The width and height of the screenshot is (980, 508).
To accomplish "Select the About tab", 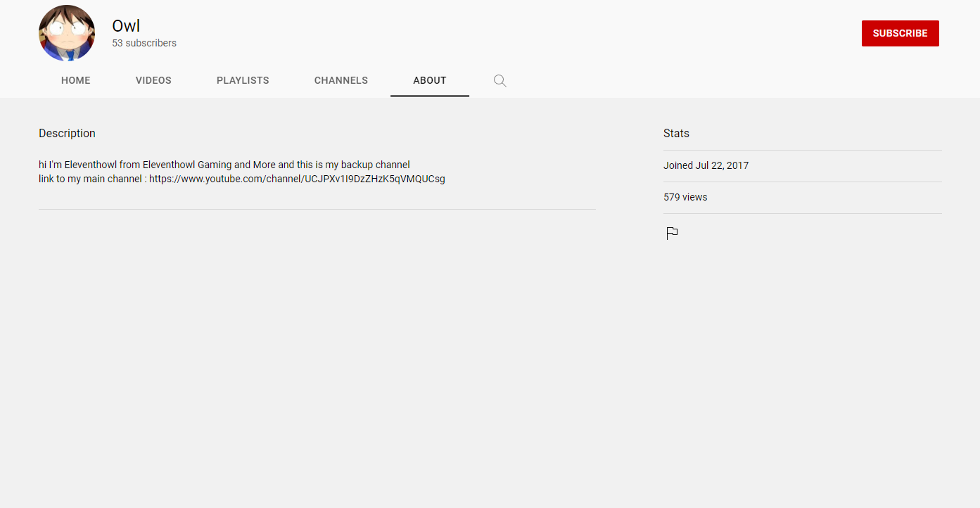I will (x=430, y=80).
